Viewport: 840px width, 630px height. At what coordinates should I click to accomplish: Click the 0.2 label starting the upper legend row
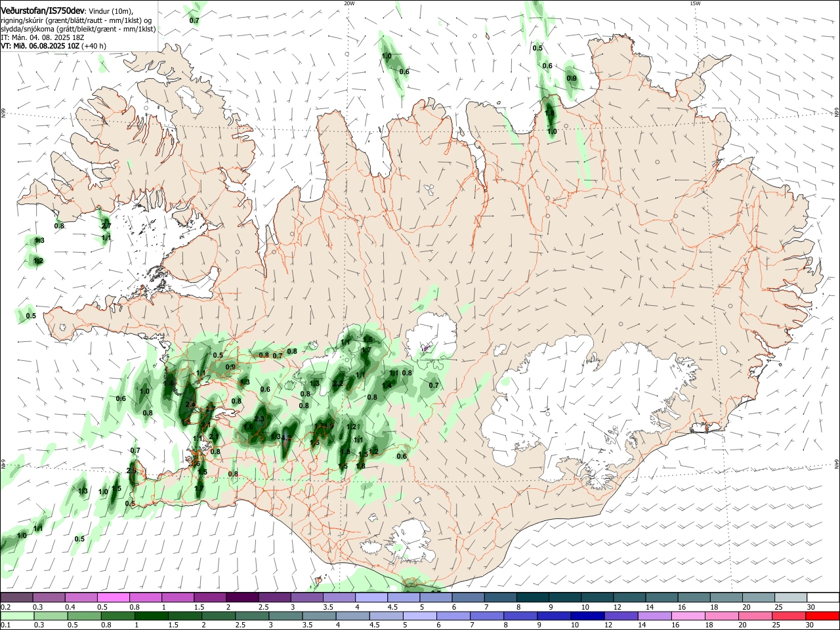[x=6, y=607]
